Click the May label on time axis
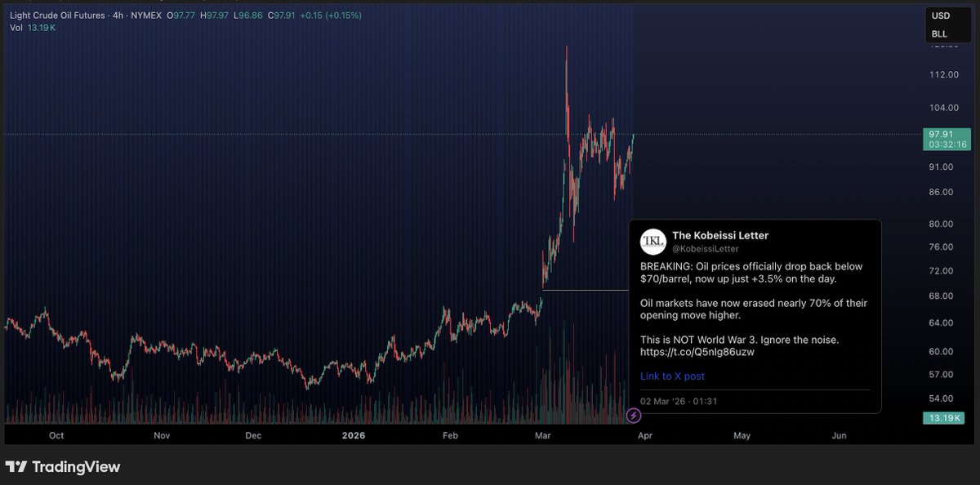Viewport: 980px width, 485px height. tap(742, 436)
